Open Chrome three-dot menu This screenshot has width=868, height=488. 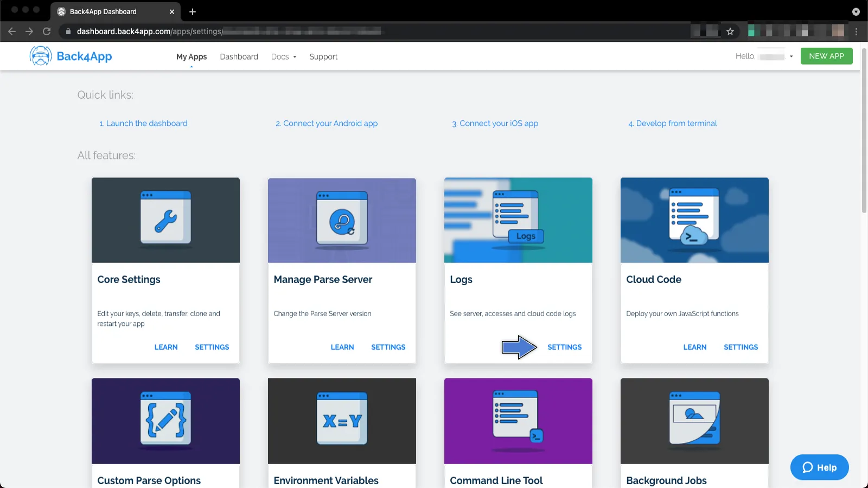click(x=856, y=31)
